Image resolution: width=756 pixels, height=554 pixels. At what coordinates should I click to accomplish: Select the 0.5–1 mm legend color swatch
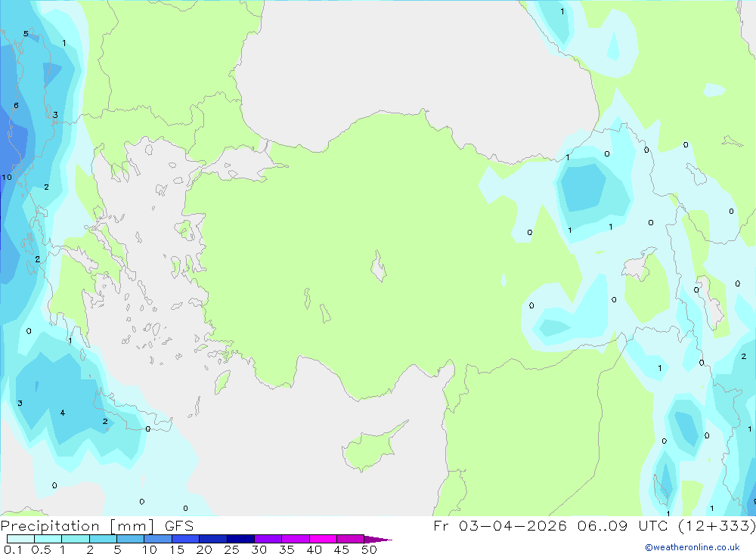(48, 539)
